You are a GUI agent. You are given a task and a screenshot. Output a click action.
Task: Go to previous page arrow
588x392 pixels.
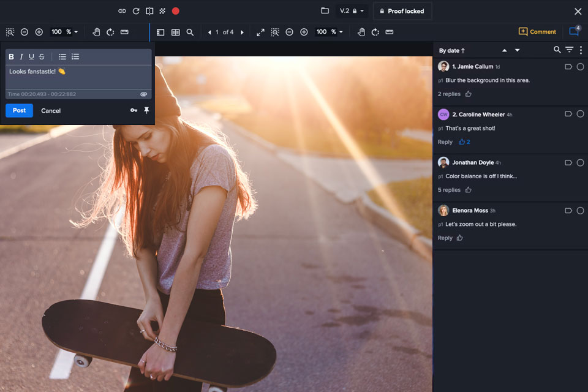pyautogui.click(x=209, y=32)
